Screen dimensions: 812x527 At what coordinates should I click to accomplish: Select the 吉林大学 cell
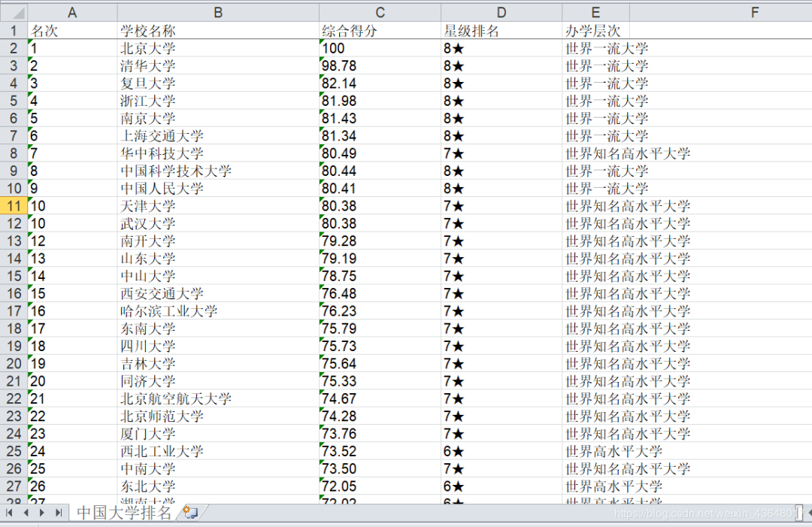point(218,363)
